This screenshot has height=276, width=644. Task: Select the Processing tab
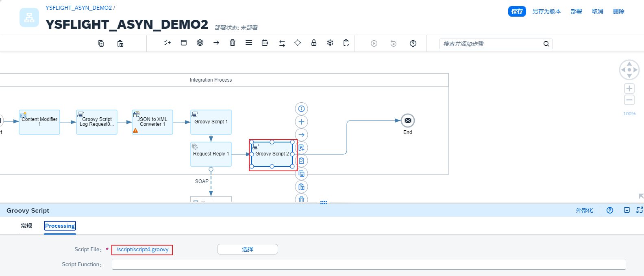(60, 226)
